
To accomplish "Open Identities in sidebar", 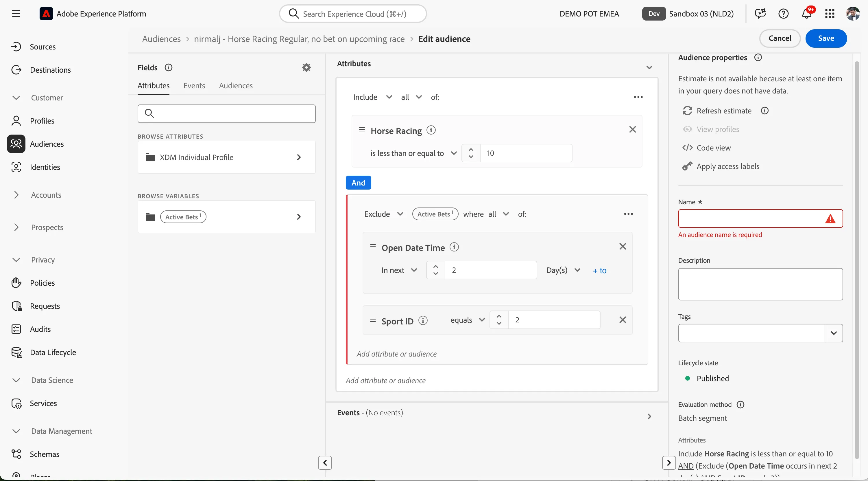I will point(45,167).
